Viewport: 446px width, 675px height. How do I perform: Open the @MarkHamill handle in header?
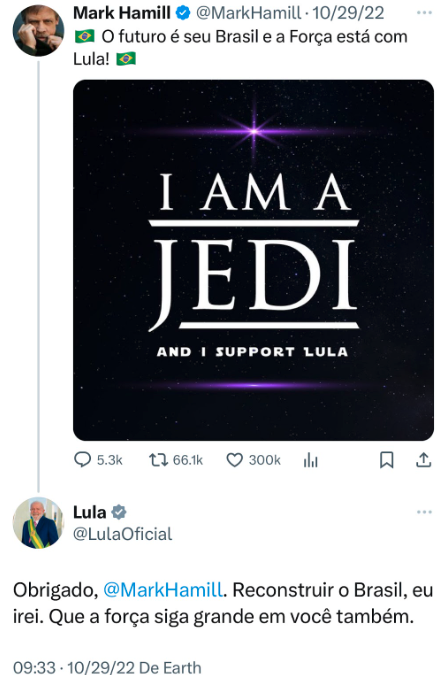tap(248, 13)
